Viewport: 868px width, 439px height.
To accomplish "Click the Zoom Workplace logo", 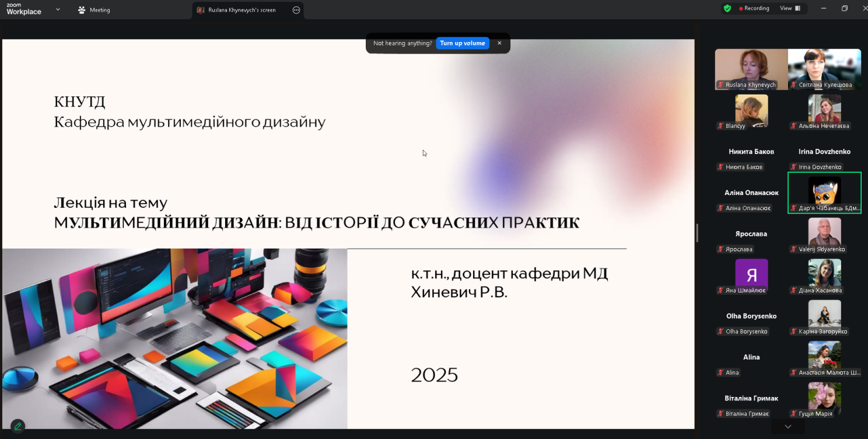I will (x=24, y=9).
